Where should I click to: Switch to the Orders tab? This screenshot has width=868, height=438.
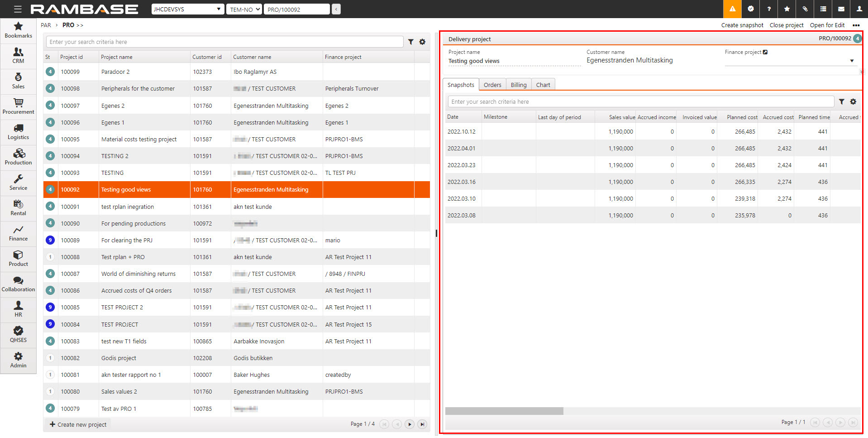(x=492, y=85)
